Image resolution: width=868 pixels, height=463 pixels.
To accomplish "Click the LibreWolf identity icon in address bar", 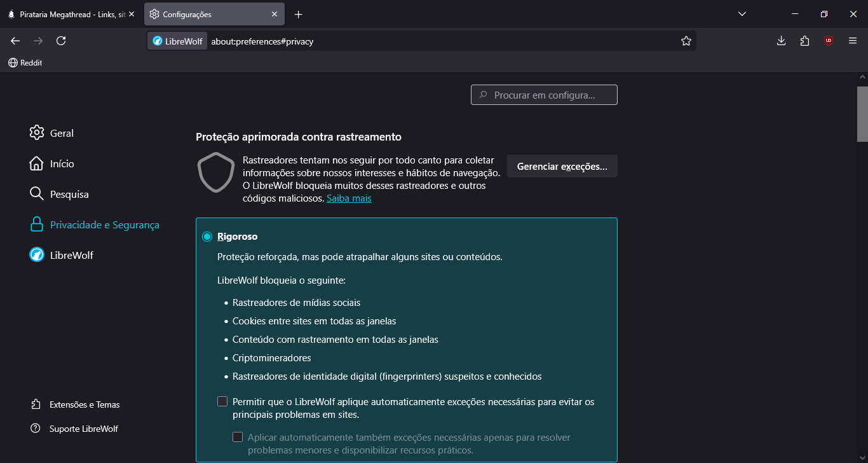I will pyautogui.click(x=177, y=41).
